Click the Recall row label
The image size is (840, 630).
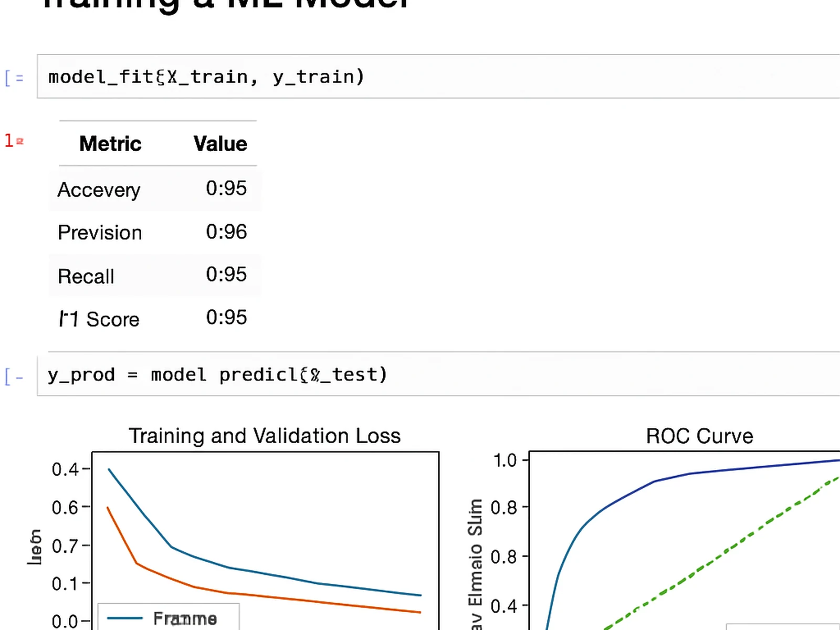pos(86,277)
